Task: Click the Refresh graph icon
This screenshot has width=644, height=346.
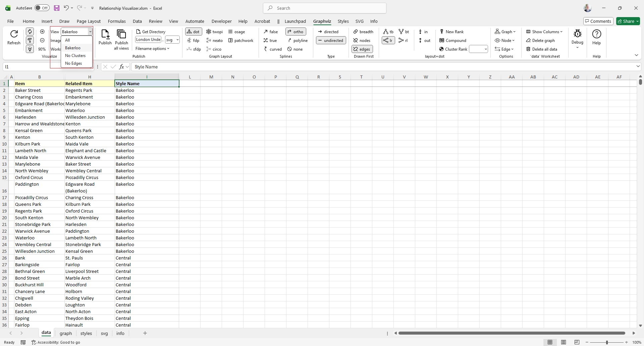Action: 14,34
